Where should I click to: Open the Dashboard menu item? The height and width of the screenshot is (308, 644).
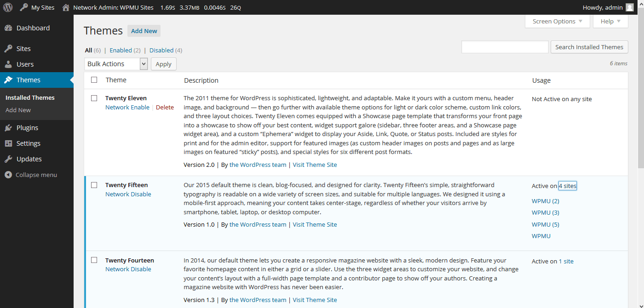coord(37,28)
